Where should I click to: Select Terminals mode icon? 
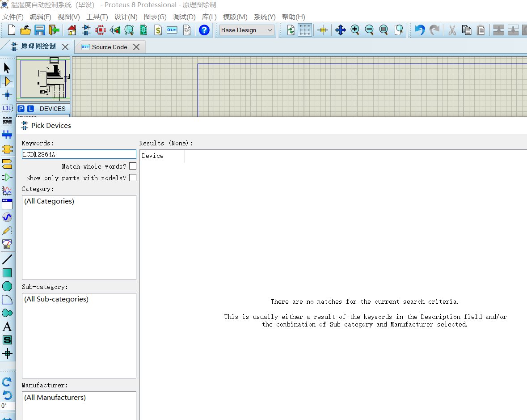pos(7,164)
